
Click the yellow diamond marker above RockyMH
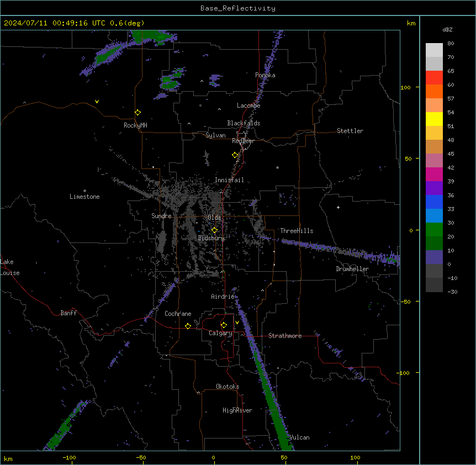(137, 112)
